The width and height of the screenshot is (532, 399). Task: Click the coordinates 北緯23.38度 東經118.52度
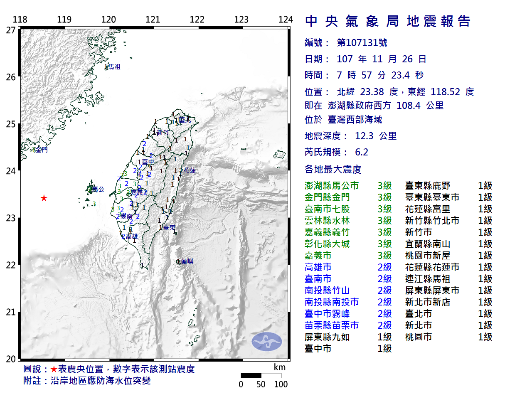[x=405, y=92]
